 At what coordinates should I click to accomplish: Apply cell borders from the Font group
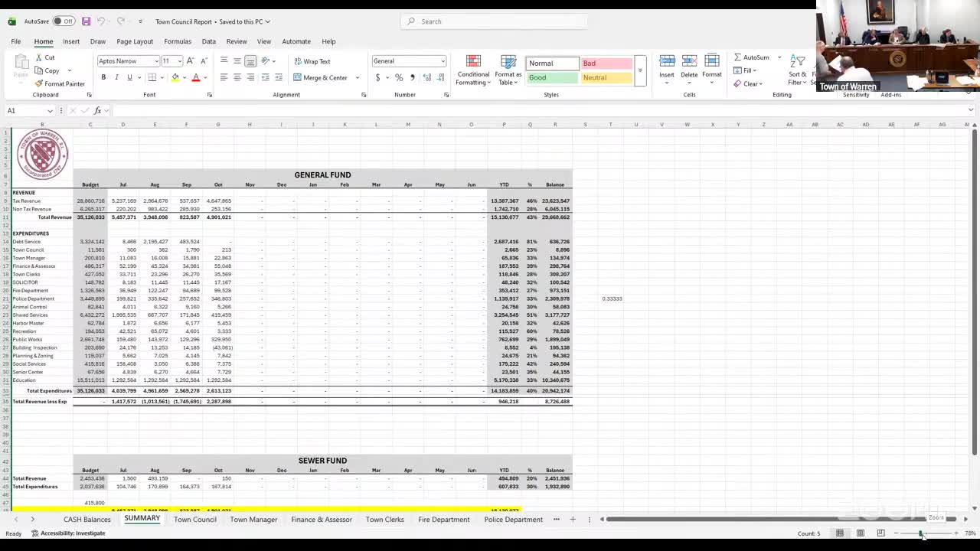pyautogui.click(x=152, y=77)
